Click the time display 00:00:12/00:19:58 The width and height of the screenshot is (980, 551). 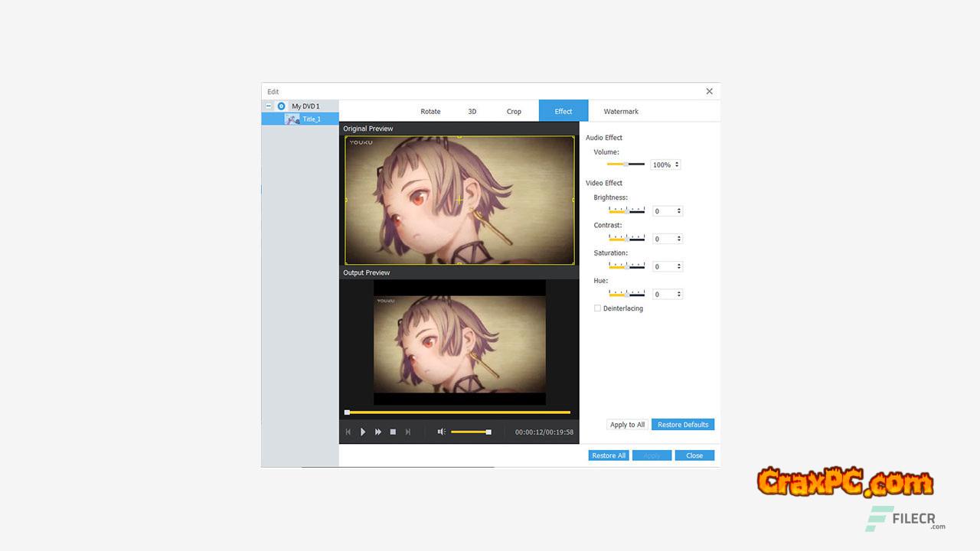point(544,432)
